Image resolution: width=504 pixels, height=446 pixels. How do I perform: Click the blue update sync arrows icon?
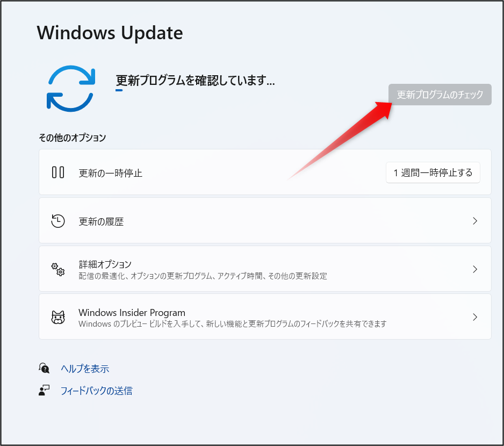pyautogui.click(x=71, y=89)
